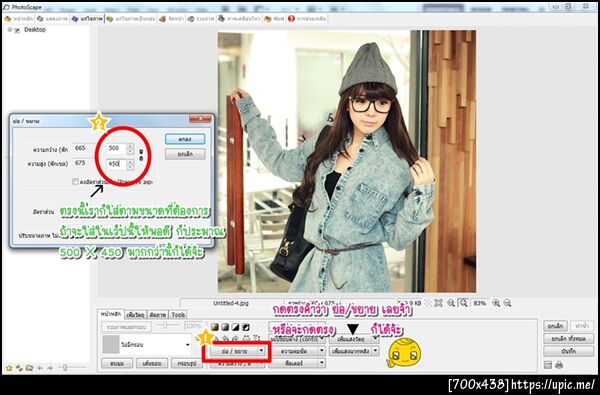Apply the Negative effect icon
This screenshot has height=395, width=600.
pos(246,326)
